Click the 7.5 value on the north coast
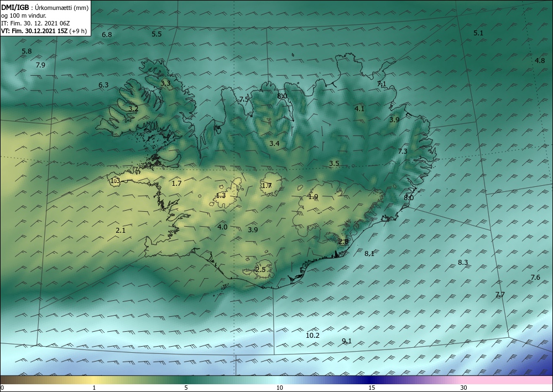Image resolution: width=553 pixels, height=392 pixels. (244, 100)
